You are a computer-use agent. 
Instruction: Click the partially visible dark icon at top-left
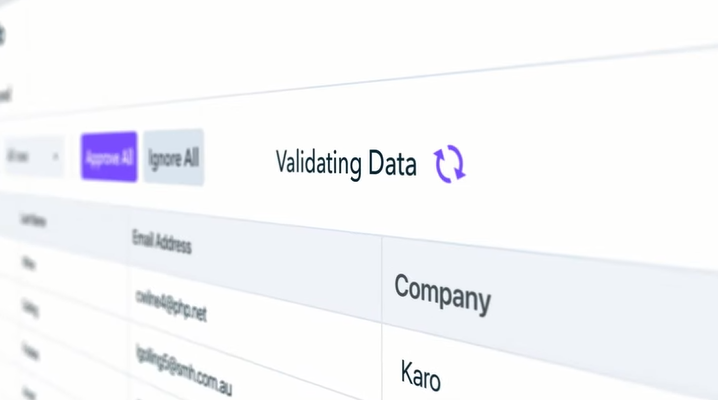tap(2, 35)
